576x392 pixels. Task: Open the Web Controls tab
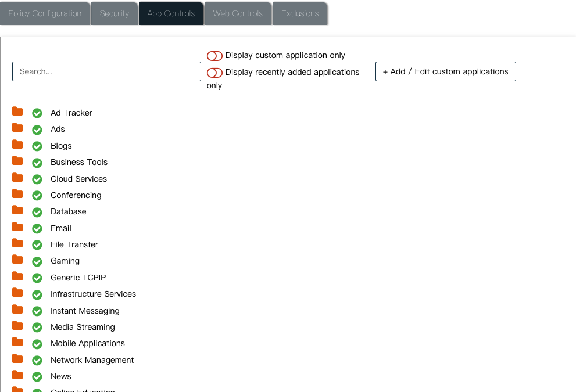[x=238, y=13]
